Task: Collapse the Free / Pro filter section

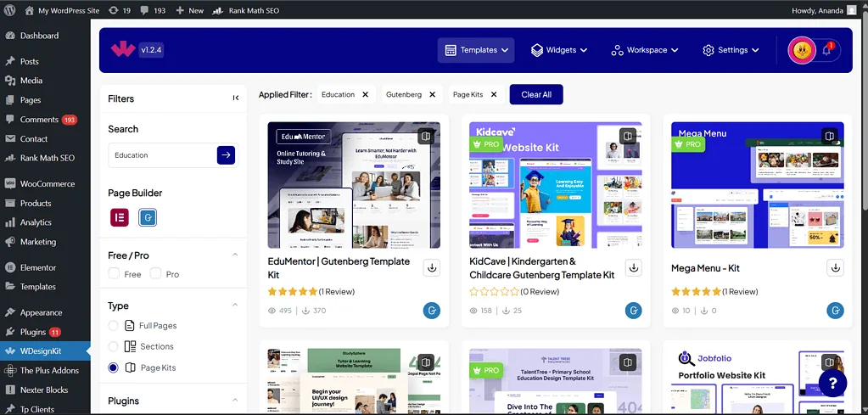Action: pyautogui.click(x=235, y=255)
